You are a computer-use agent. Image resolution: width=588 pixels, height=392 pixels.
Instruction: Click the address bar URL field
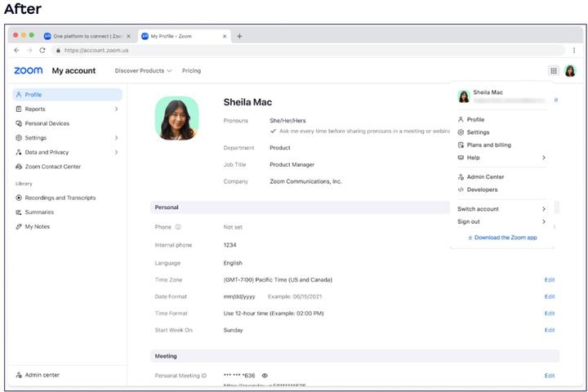(308, 51)
